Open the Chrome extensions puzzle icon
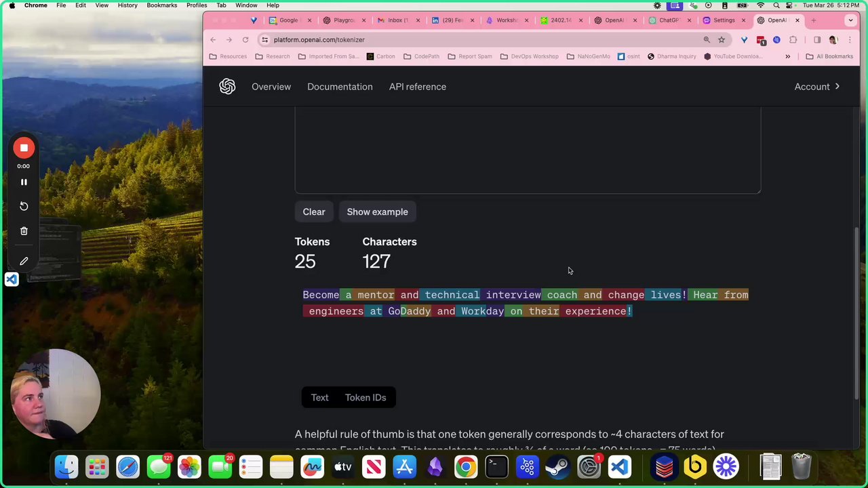The image size is (868, 488). [x=793, y=40]
